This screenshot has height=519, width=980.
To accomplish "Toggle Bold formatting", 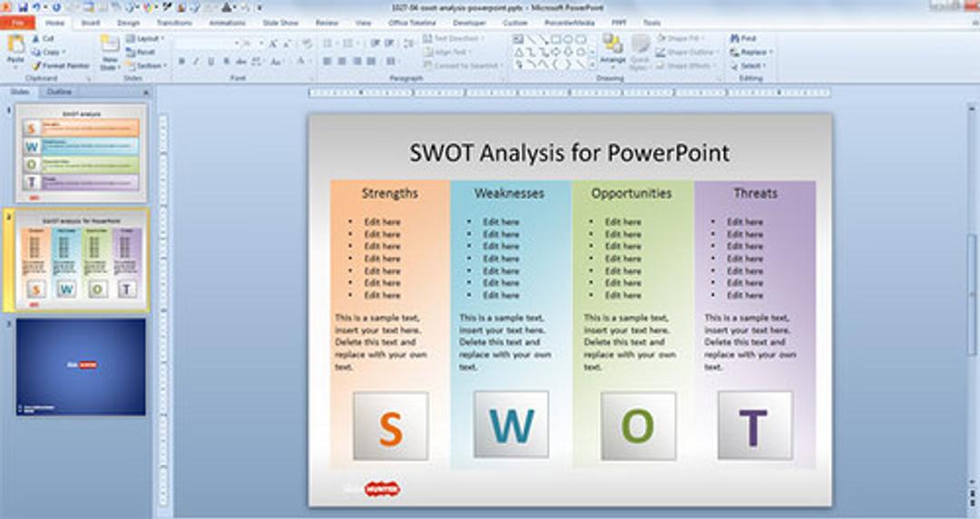I will (181, 62).
